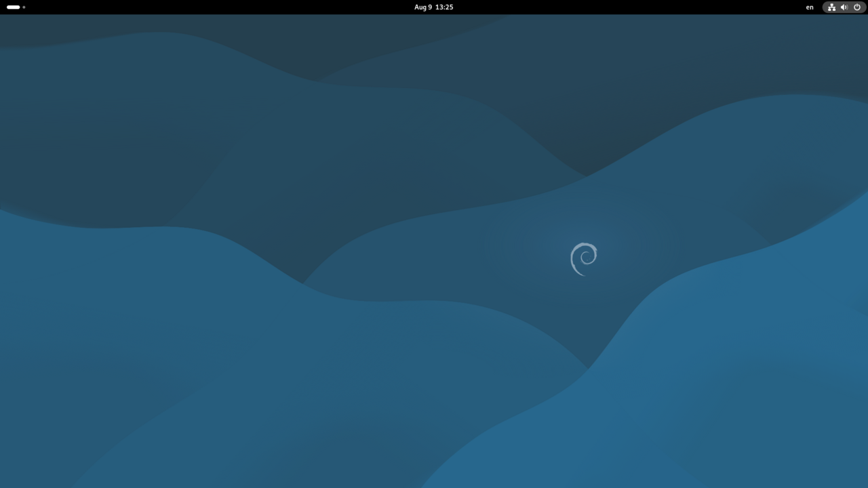The image size is (868, 488).
Task: Click the wired network status icon
Action: pyautogui.click(x=831, y=7)
